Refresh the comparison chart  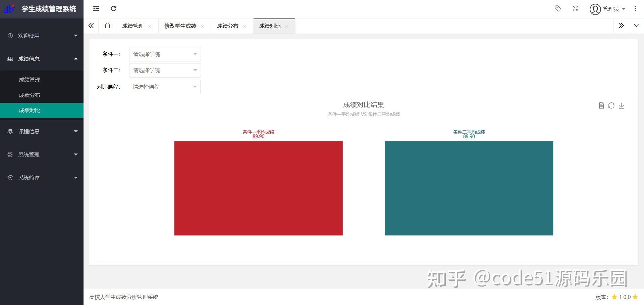click(x=611, y=105)
